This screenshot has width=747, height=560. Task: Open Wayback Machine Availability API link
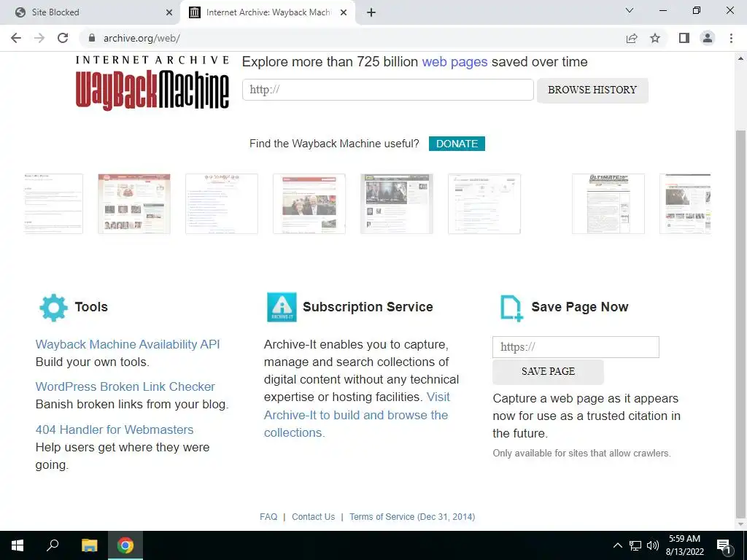(x=128, y=344)
